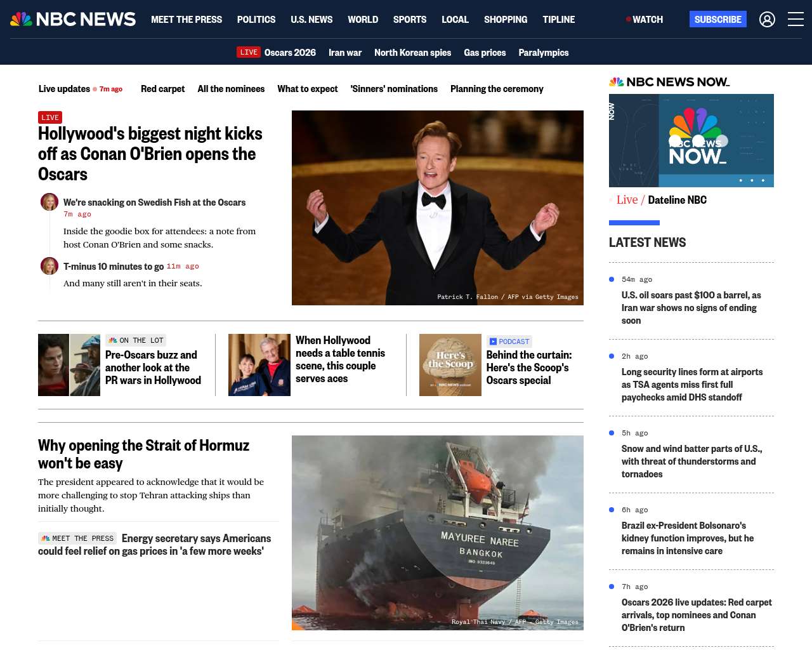
Task: Click 'And many still aren't in their seats' text
Action: click(133, 283)
